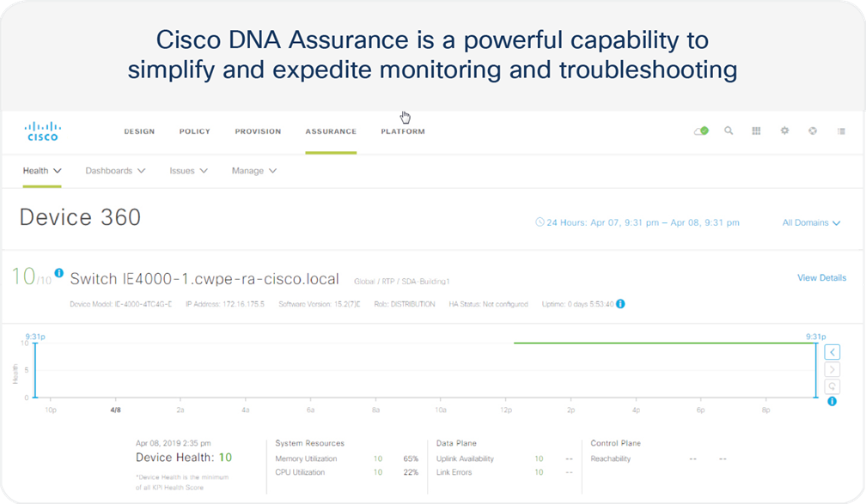
Task: Click the clock icon beside the 24 Hours range
Action: tap(540, 222)
